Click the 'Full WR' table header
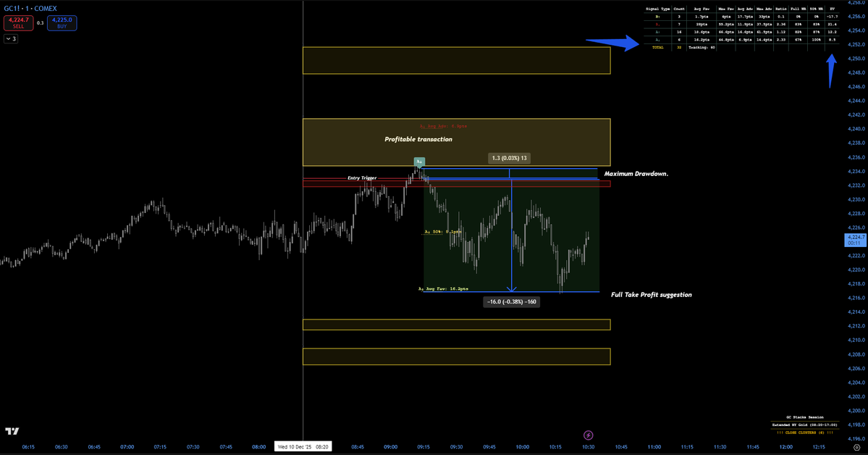This screenshot has width=868, height=455. pos(799,9)
